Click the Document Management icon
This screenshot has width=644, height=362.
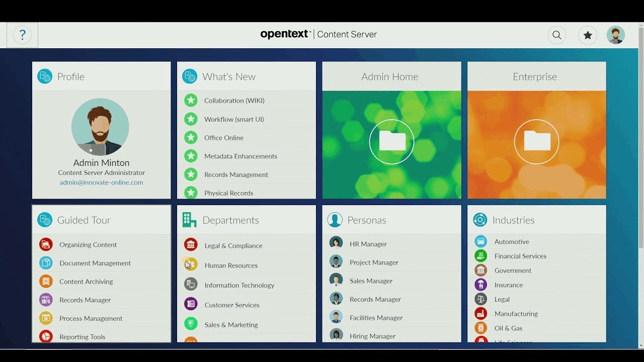46,262
